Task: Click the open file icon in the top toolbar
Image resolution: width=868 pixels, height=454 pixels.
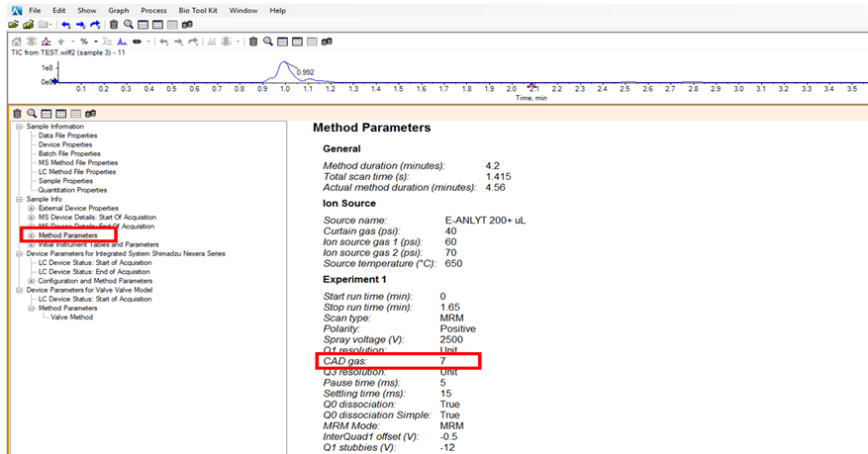Action: coord(12,24)
